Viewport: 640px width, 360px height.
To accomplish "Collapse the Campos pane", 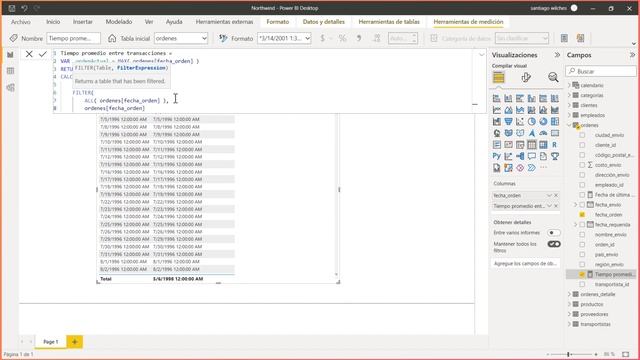I will pos(632,55).
